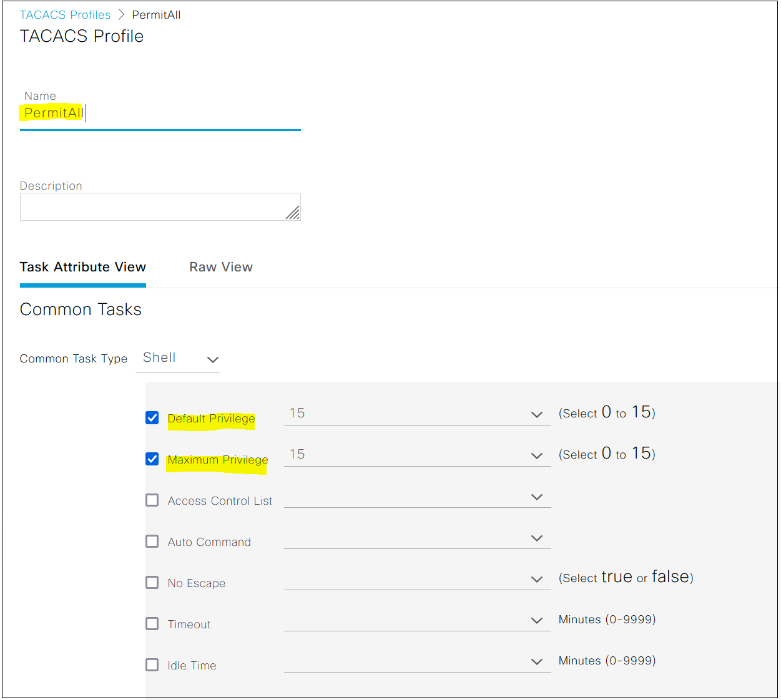Check the Auto Command checkbox
Screen dimensions: 781x700
point(152,541)
